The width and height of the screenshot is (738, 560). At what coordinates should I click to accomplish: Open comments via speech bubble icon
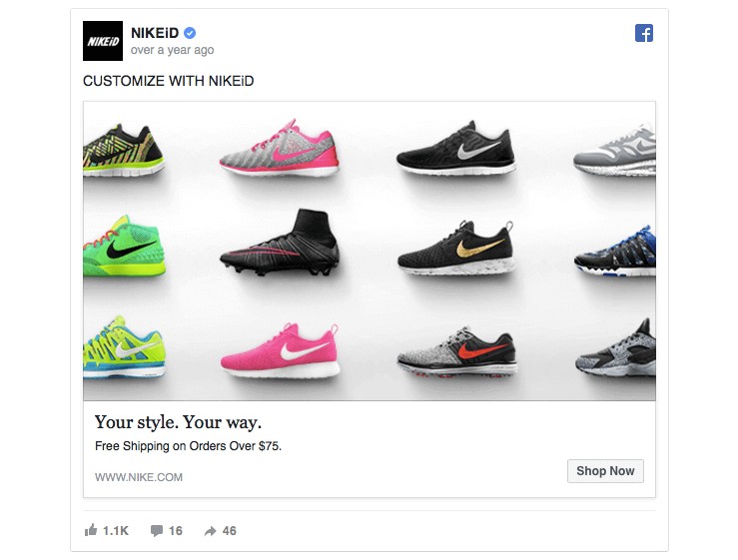(x=157, y=531)
